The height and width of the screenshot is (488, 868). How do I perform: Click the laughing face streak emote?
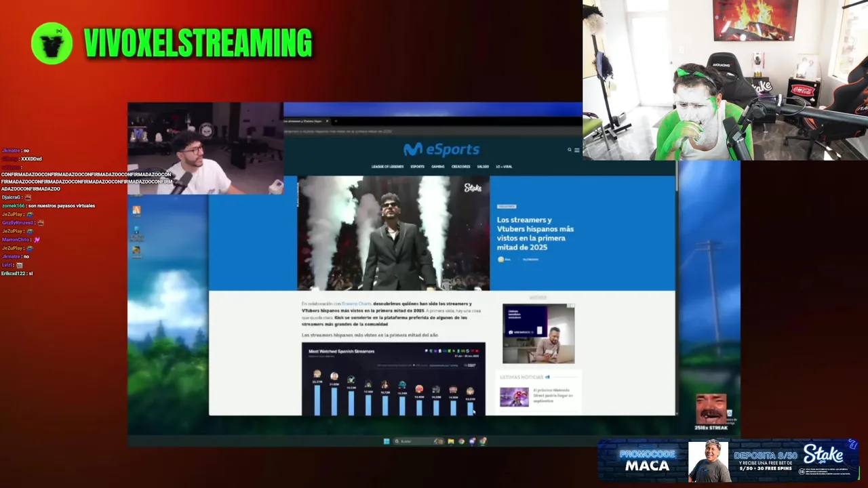711,409
